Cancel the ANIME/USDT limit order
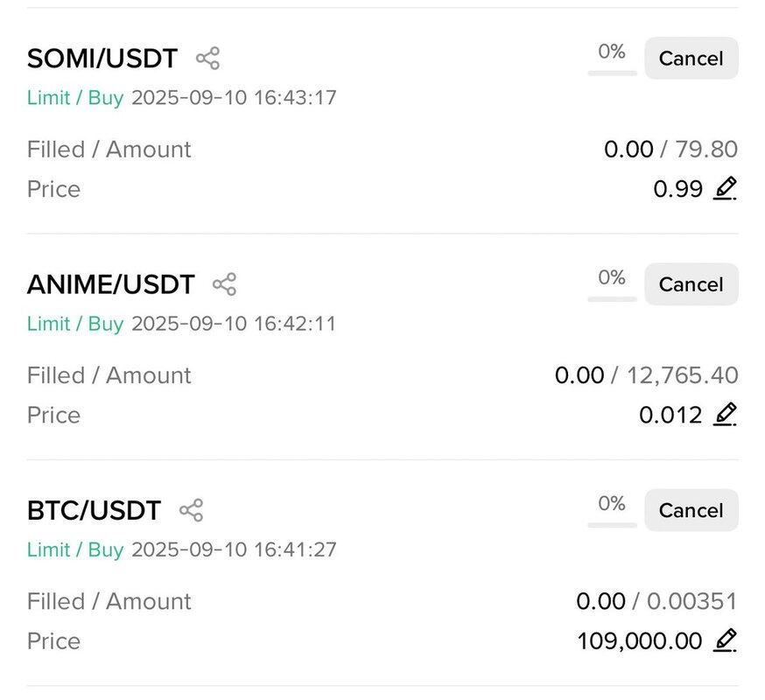This screenshot has height=700, width=765. pos(691,284)
